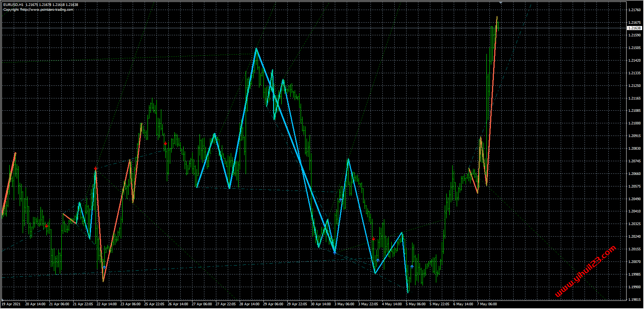Select the red zigzag line tip at latest high

(497, 17)
